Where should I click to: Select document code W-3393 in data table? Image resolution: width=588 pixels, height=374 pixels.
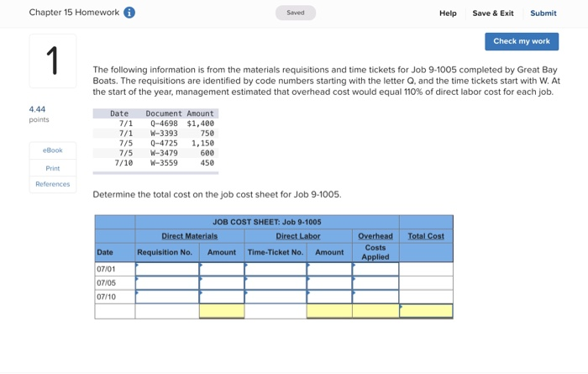click(x=164, y=133)
